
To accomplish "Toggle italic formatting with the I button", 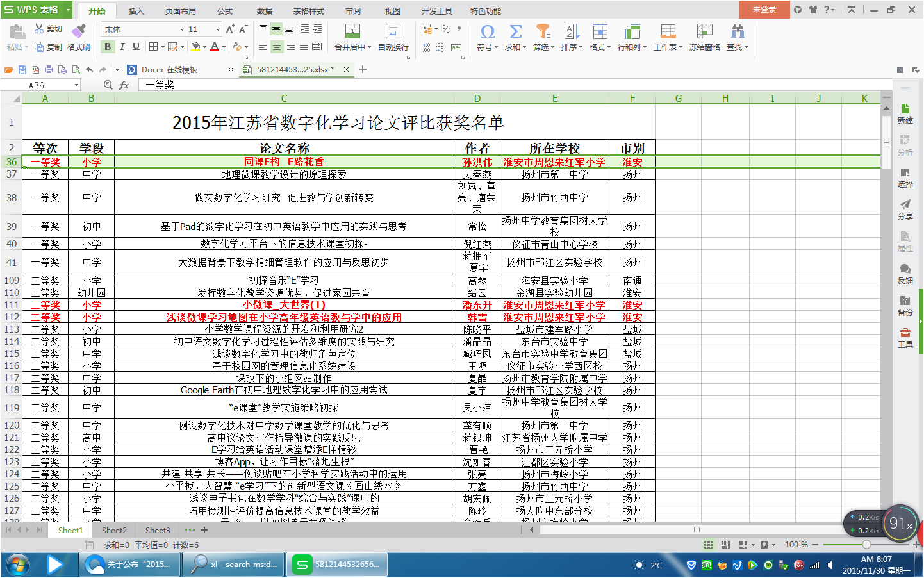I will (x=122, y=47).
